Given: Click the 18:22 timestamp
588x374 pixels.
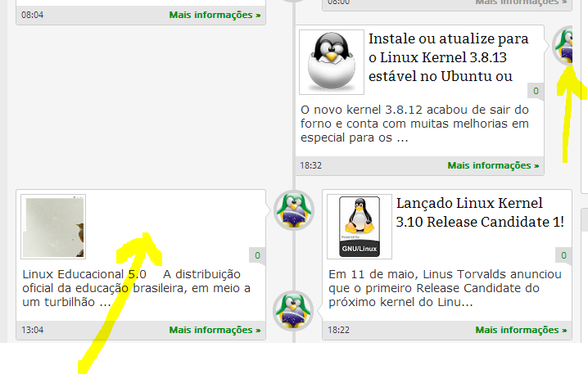Looking at the screenshot, I should (x=338, y=330).
